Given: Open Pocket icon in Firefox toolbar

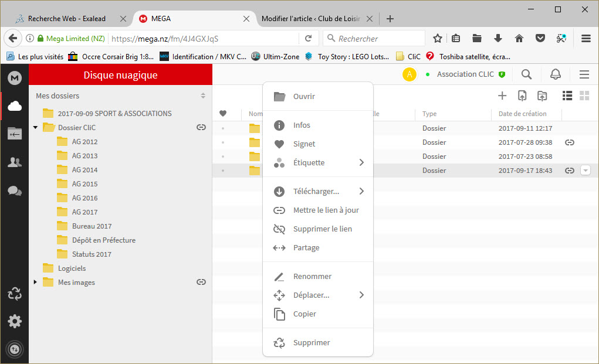Looking at the screenshot, I should [540, 38].
